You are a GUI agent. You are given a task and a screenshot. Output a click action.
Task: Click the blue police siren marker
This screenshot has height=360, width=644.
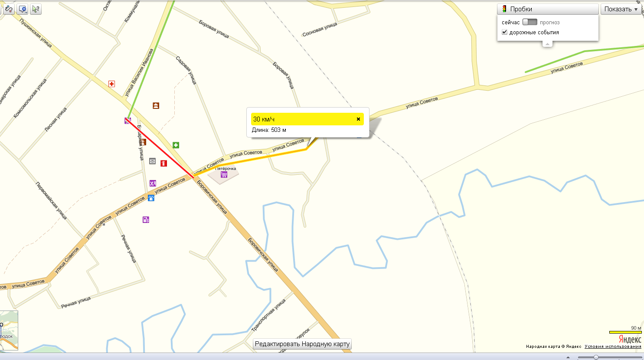(151, 198)
